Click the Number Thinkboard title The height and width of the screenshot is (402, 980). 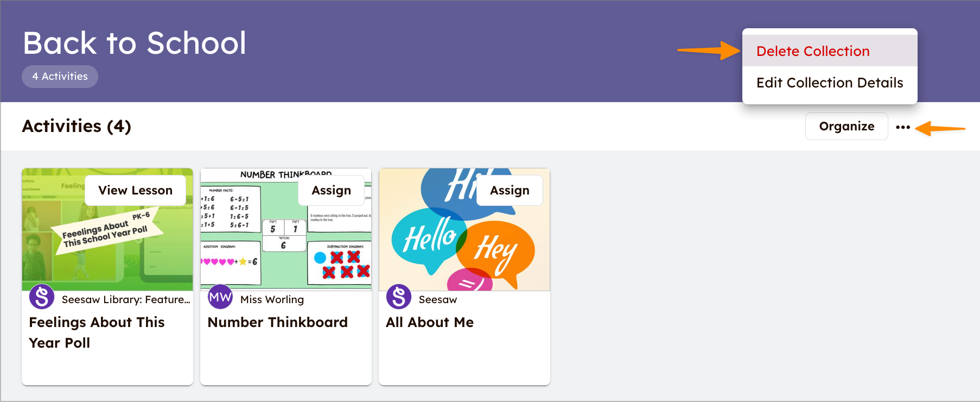[277, 322]
